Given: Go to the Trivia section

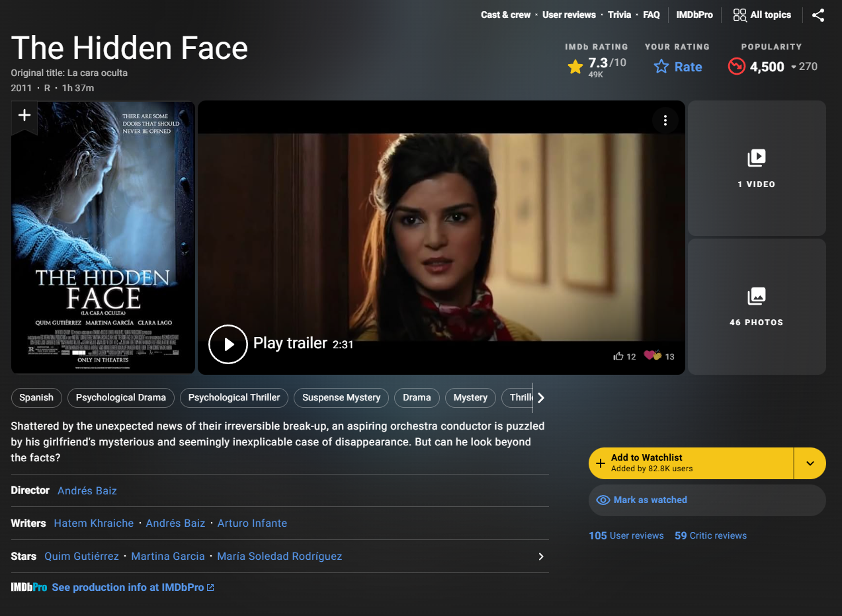Looking at the screenshot, I should click(619, 15).
